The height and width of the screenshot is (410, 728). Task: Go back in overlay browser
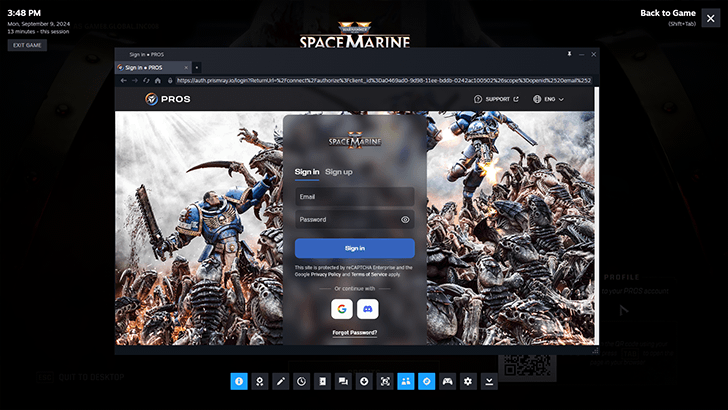point(124,80)
